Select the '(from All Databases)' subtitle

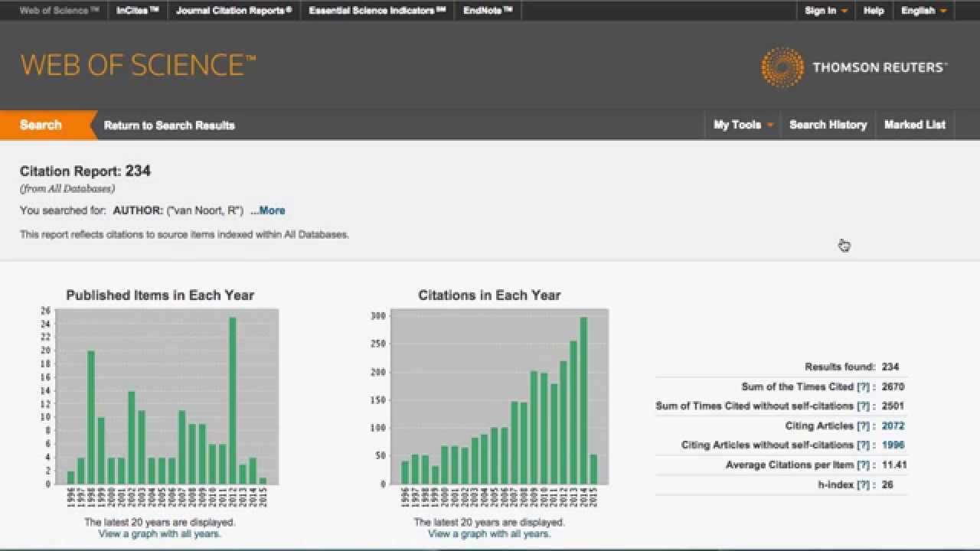click(x=67, y=188)
